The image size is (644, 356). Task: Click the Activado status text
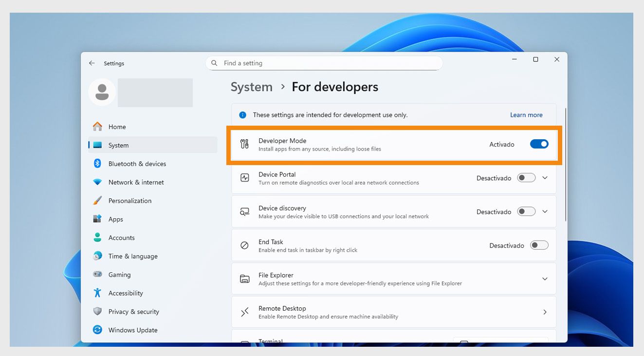point(502,144)
